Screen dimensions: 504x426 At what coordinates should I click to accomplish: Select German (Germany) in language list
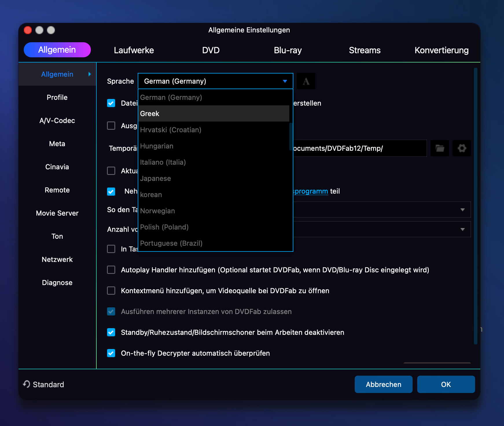pos(214,97)
